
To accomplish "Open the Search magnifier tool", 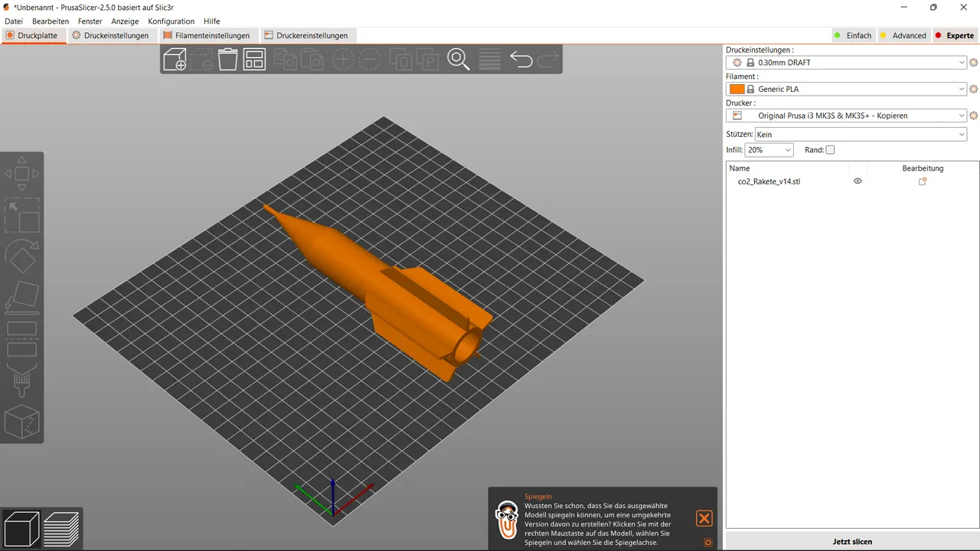I will pos(459,59).
